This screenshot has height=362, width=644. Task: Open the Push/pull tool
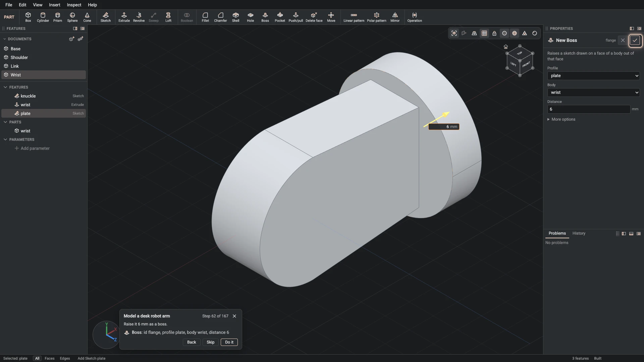coord(296,17)
